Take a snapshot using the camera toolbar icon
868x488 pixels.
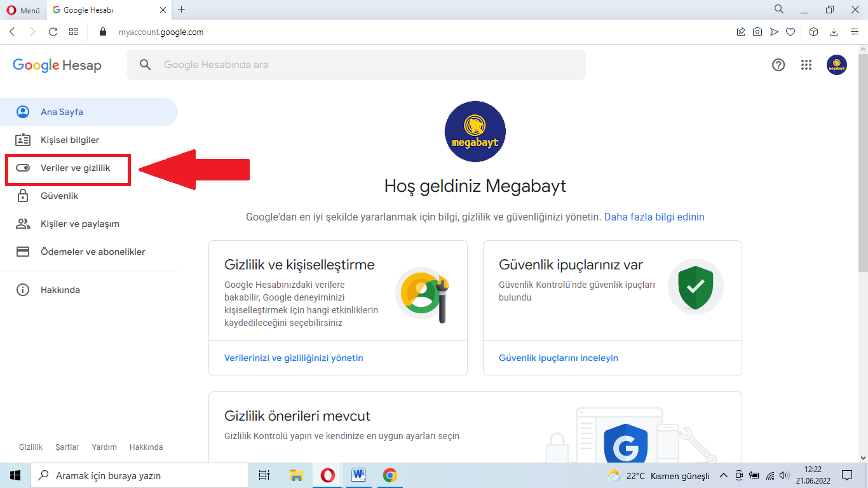(757, 30)
